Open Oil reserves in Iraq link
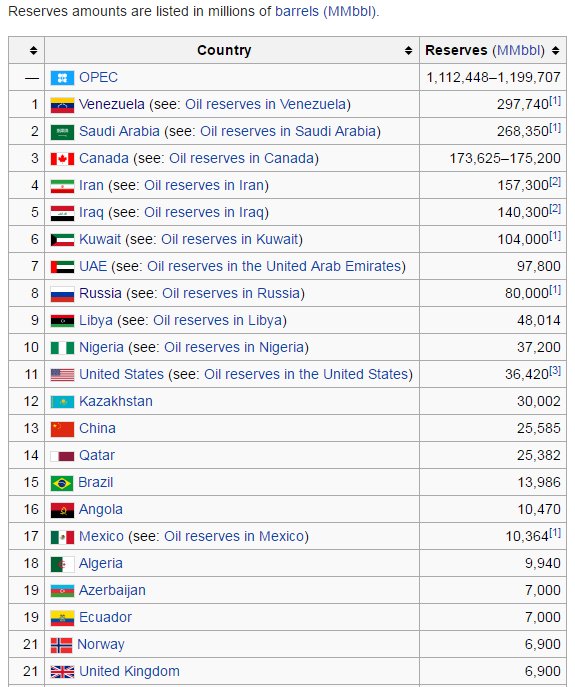This screenshot has width=575, height=687. (x=204, y=212)
